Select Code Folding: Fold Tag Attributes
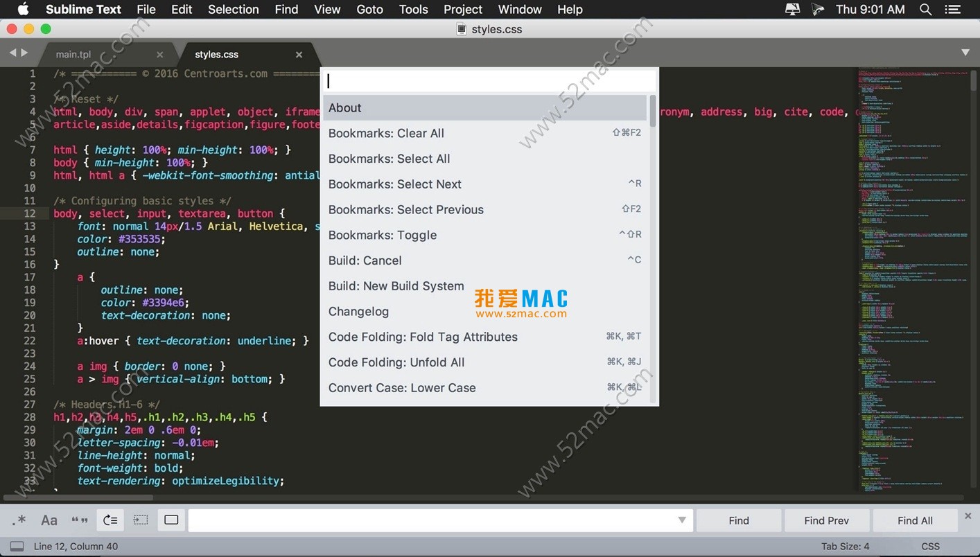 [x=484, y=337]
